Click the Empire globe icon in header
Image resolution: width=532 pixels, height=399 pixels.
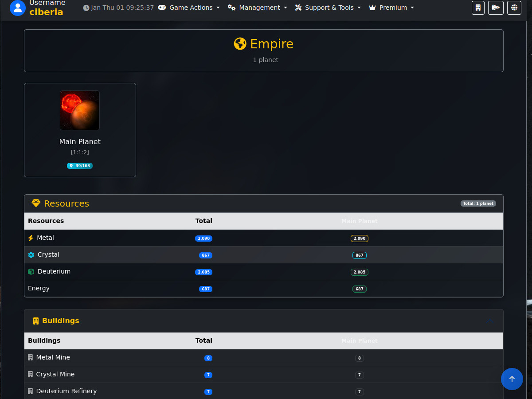240,44
